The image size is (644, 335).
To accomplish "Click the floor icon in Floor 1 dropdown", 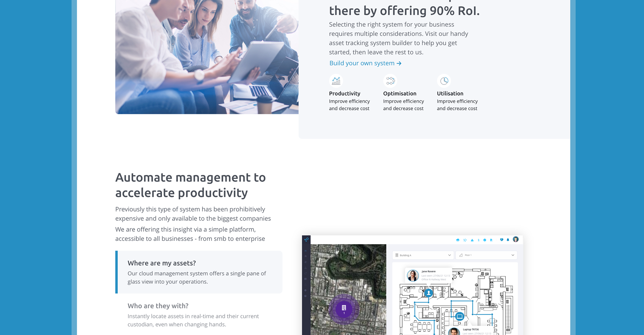I will point(461,255).
